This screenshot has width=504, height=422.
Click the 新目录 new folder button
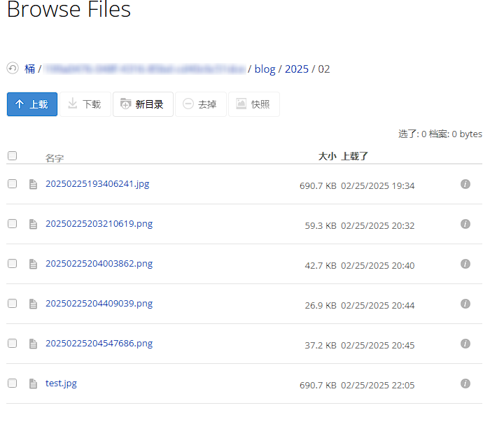pos(143,104)
